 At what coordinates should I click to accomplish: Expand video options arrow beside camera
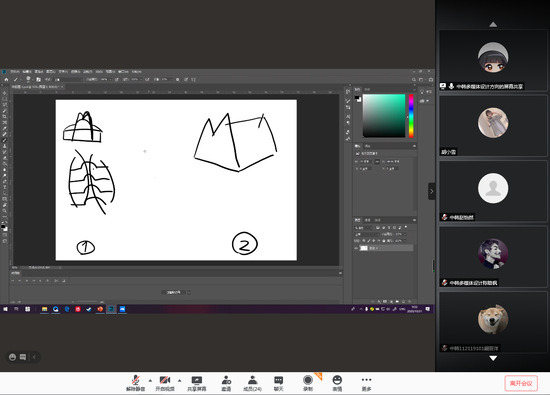click(x=180, y=380)
